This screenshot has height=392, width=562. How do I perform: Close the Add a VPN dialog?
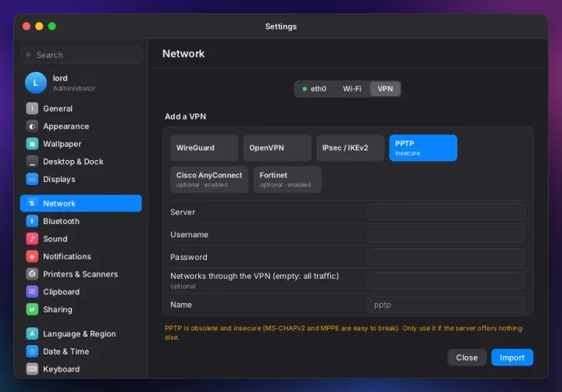(467, 358)
